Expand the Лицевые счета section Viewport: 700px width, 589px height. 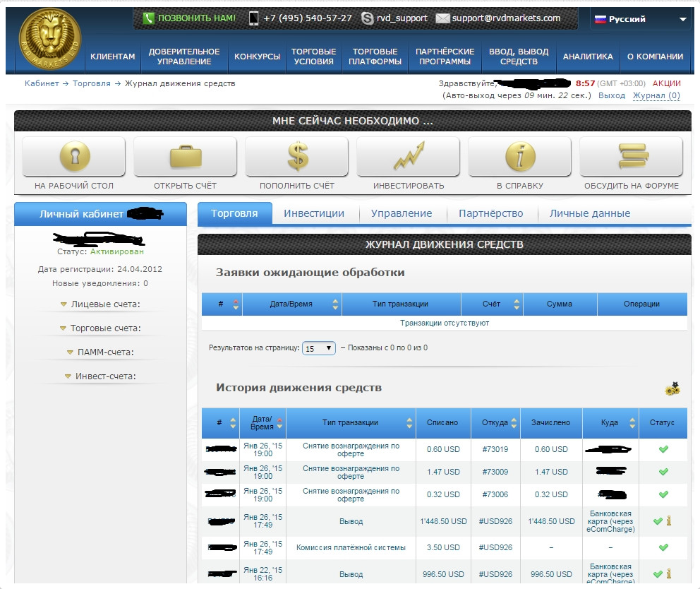click(x=101, y=304)
